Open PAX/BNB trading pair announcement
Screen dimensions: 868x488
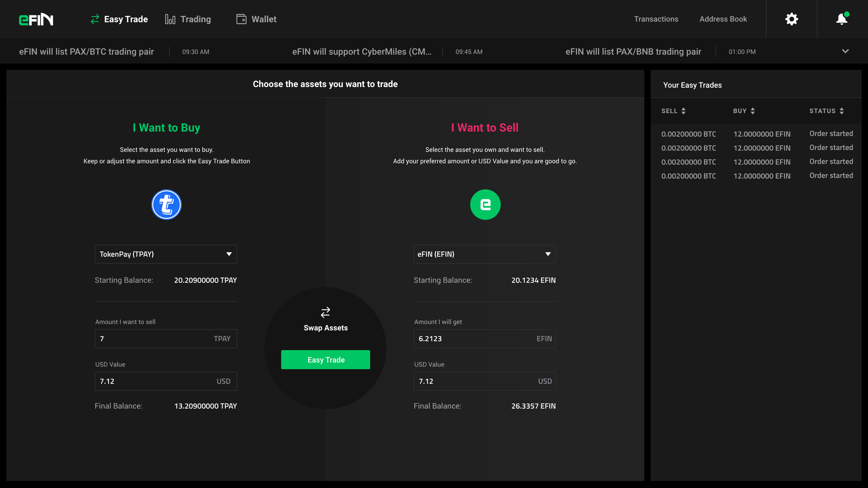(x=633, y=51)
